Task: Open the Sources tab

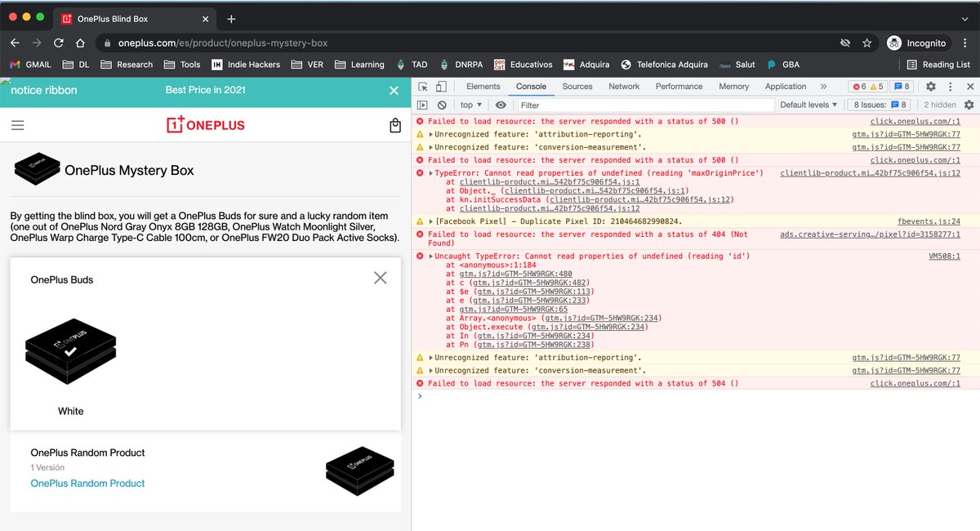Action: coord(577,86)
